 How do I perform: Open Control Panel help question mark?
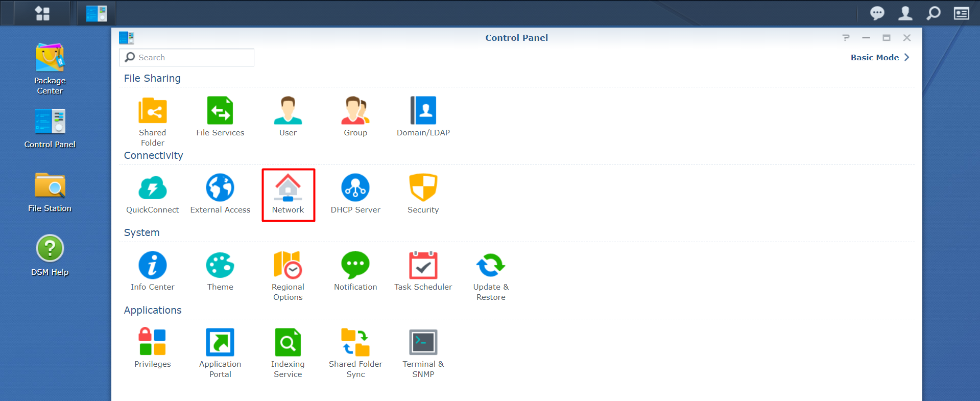[846, 38]
